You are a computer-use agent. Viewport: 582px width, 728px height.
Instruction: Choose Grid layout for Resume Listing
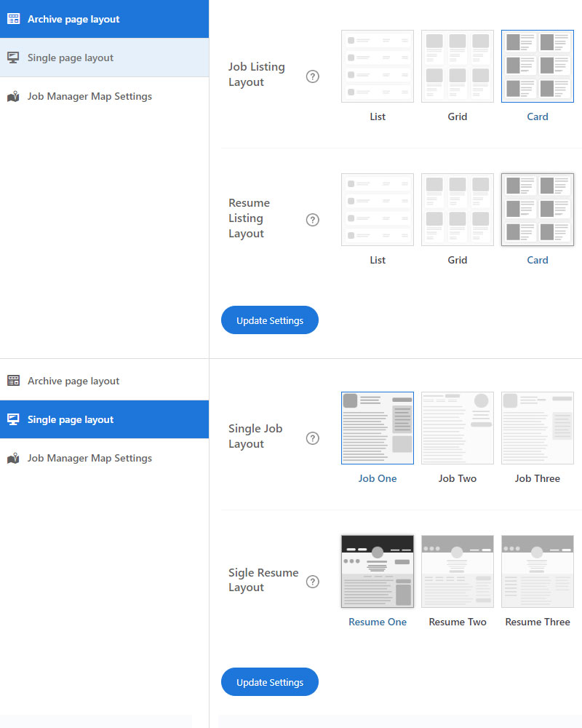(x=458, y=210)
